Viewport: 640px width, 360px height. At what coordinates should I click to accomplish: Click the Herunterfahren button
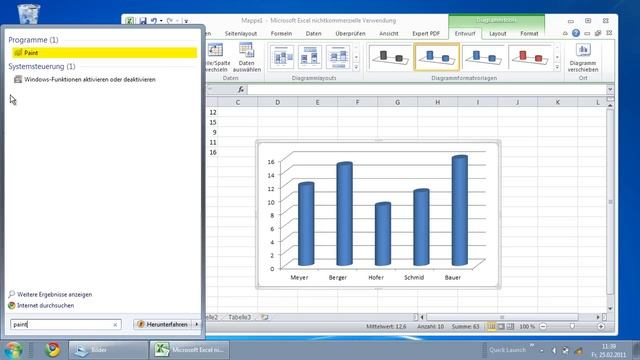click(x=163, y=324)
